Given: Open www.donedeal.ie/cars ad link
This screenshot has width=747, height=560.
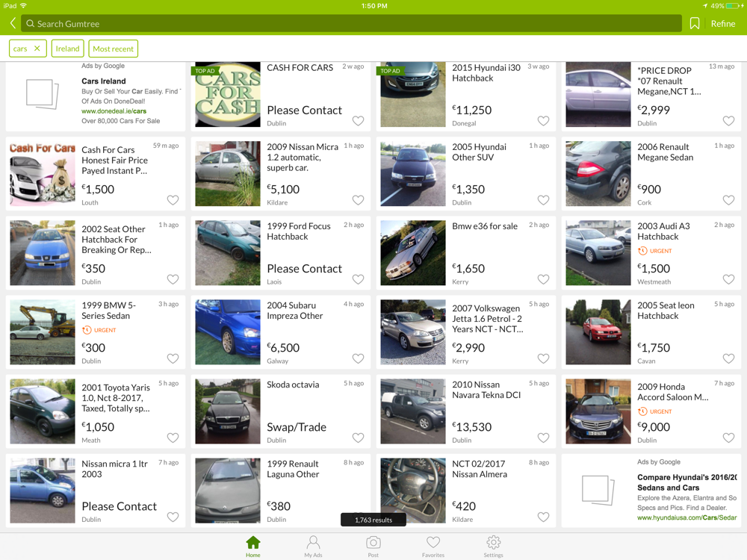Looking at the screenshot, I should pyautogui.click(x=114, y=111).
